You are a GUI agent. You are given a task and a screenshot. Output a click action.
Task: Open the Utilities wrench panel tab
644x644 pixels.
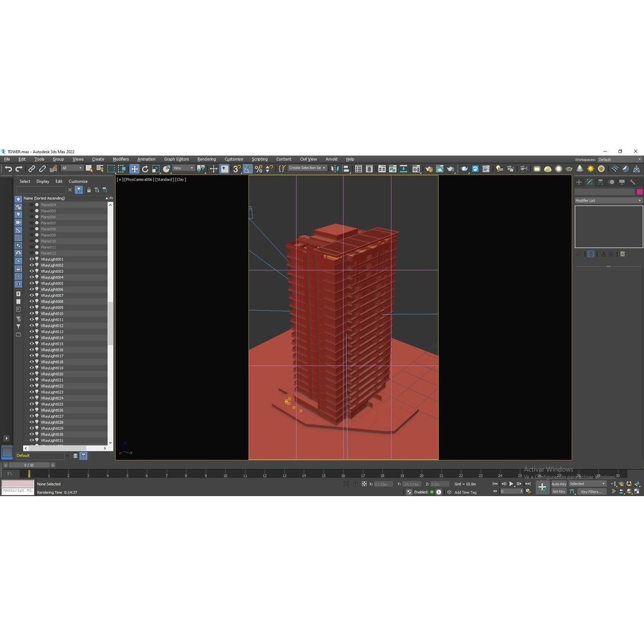(633, 182)
